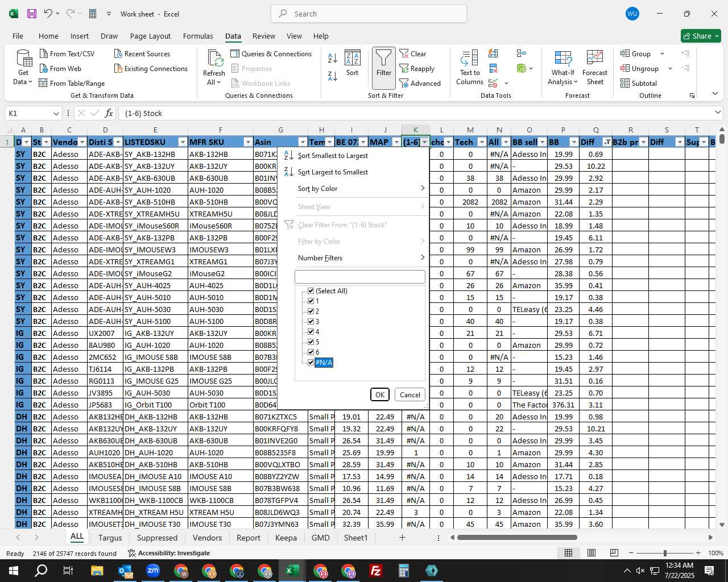Screen dimensions: 728x582
Task: Open What-If Analysis
Action: (563, 67)
